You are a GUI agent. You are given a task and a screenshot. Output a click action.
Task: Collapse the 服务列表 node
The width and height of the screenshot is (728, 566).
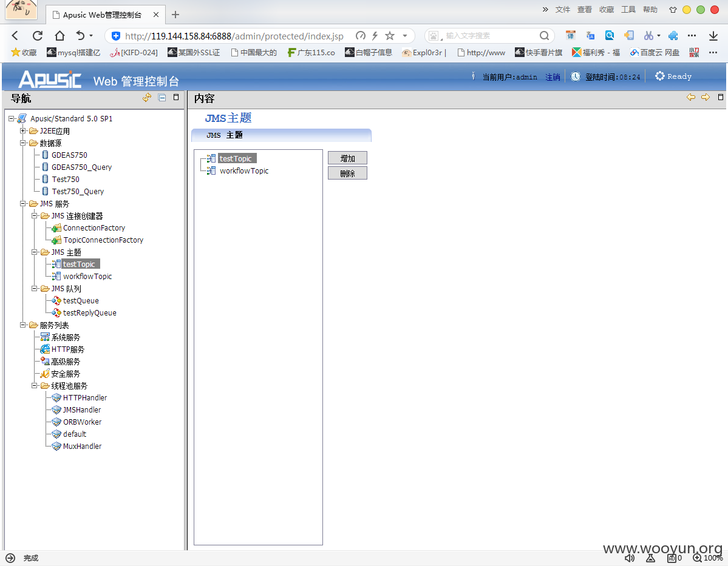pyautogui.click(x=22, y=325)
